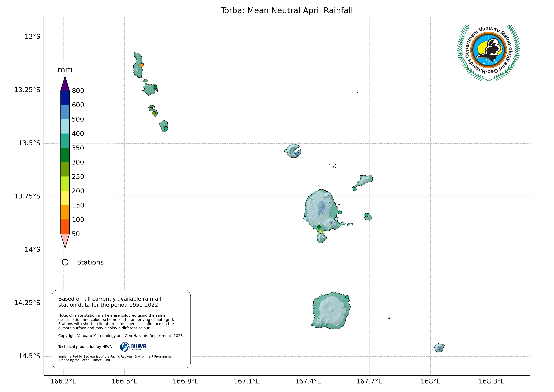
Task: Click the Stations legend text label
Action: (90, 262)
